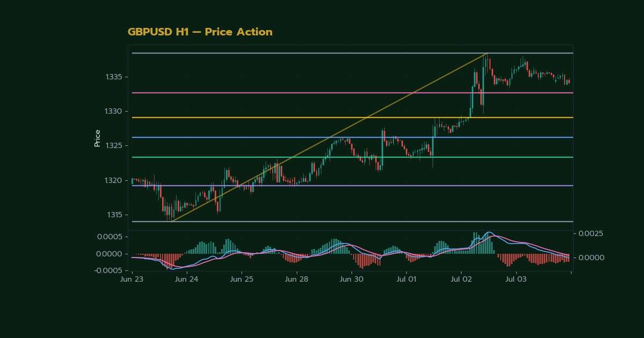Click the -0.0005 MACD left axis label
The height and width of the screenshot is (338, 644).
pos(109,271)
